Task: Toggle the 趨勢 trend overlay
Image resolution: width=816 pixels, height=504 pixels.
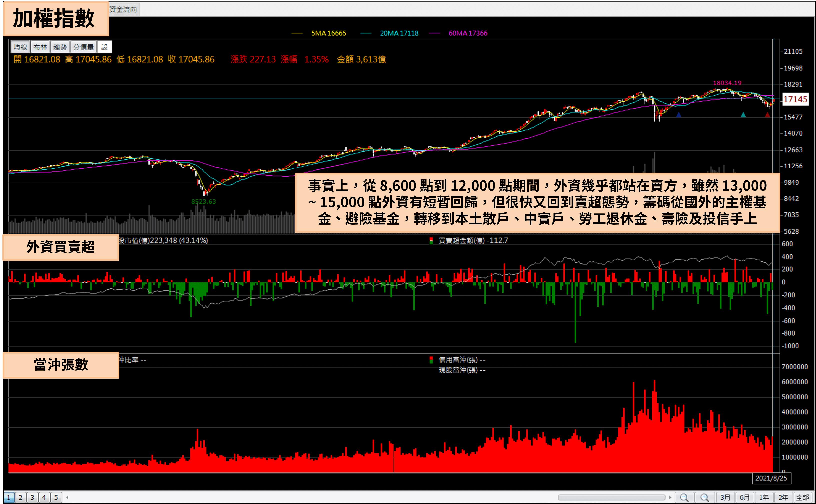Action: point(60,47)
